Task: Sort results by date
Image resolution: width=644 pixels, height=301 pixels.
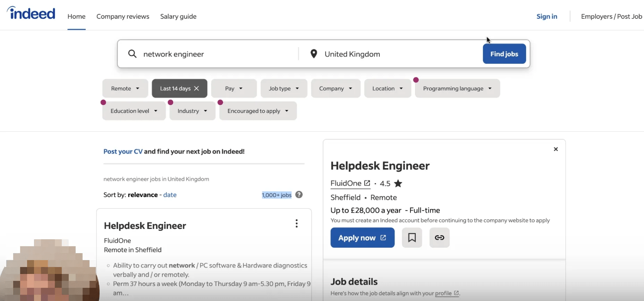Action: click(x=170, y=195)
